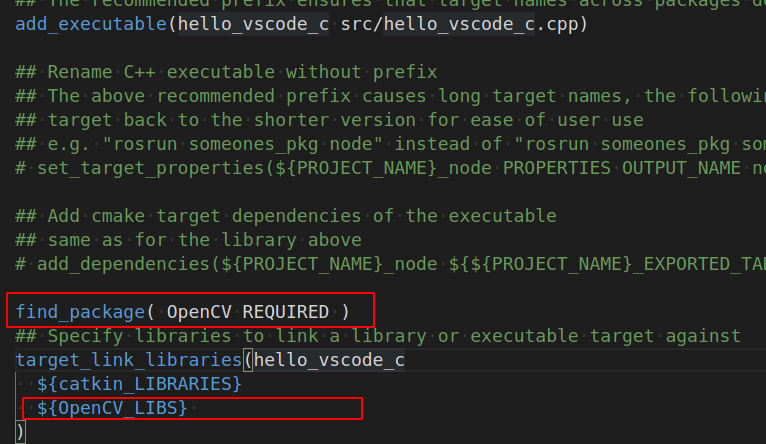Click the highlighted opening bracket after target_link_libraries
Viewport: 766px width, 444px height.
[x=248, y=360]
